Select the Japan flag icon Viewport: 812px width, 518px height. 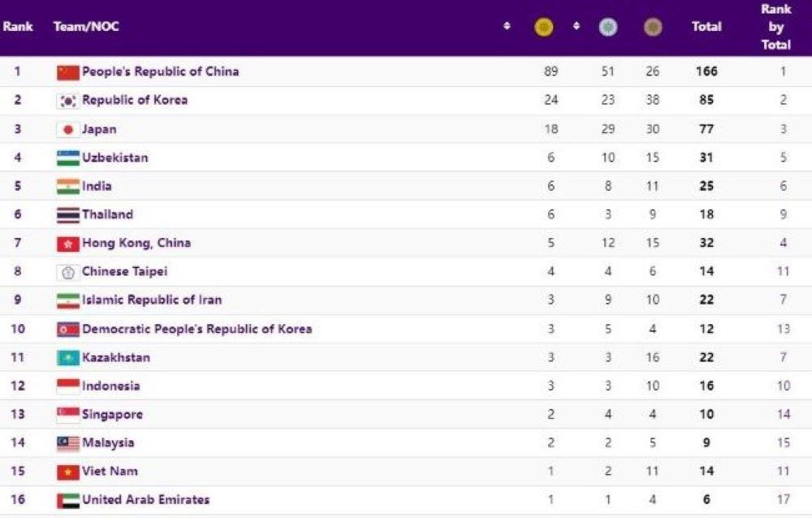(68, 130)
